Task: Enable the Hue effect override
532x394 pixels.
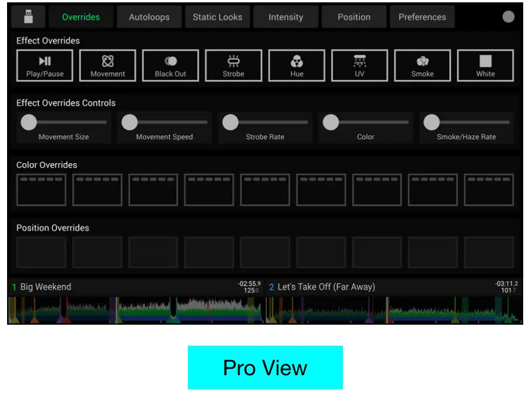Action: (297, 66)
